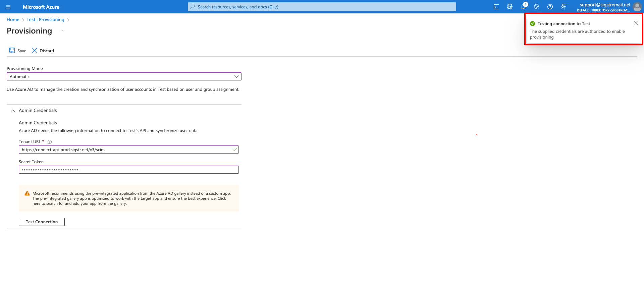644x295 pixels.
Task: Click the user account avatar
Action: 637,7
